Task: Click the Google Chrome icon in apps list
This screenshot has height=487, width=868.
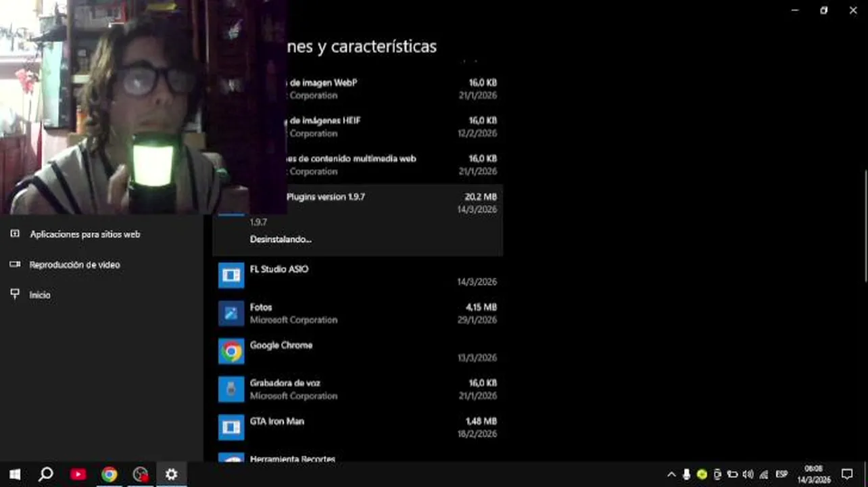Action: [x=231, y=351]
